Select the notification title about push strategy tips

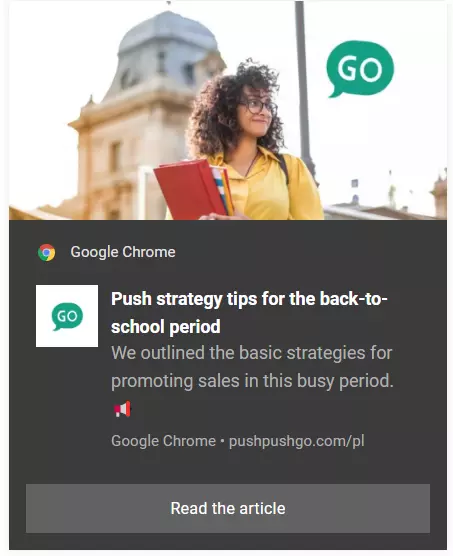249,312
